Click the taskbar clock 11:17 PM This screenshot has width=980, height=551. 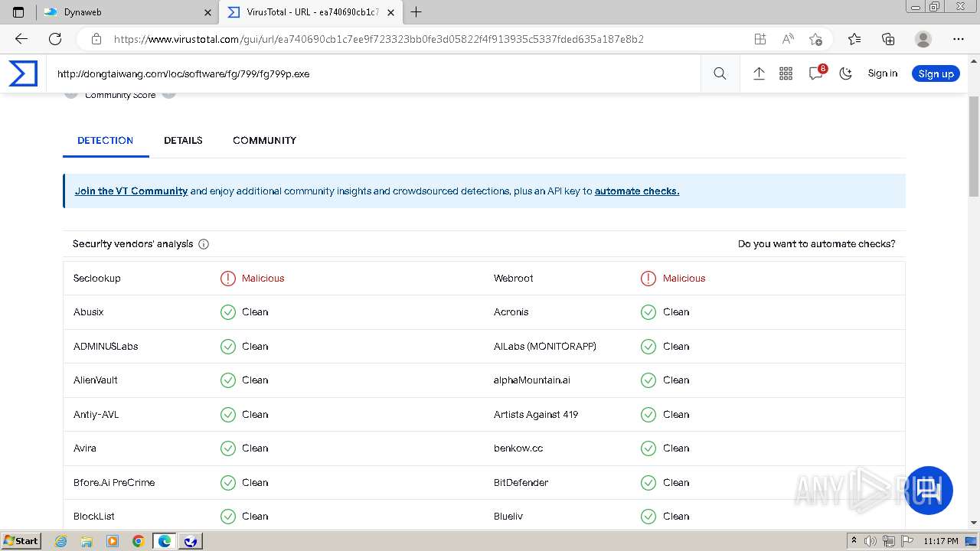[941, 541]
